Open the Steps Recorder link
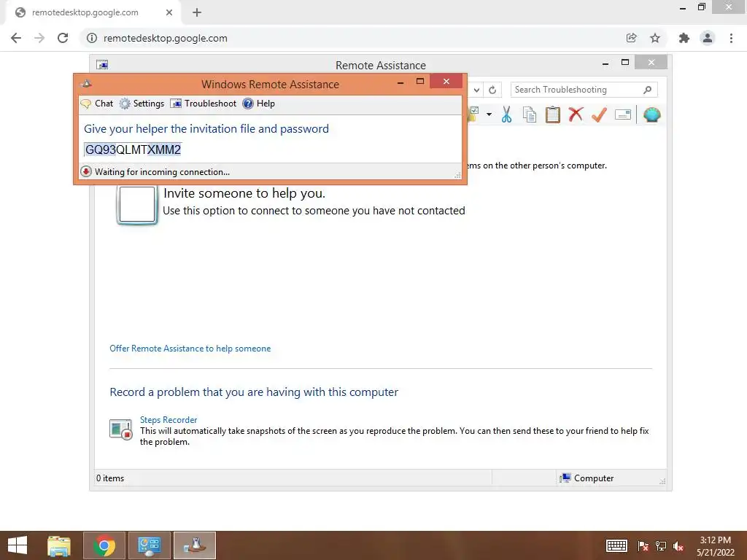 (x=169, y=419)
